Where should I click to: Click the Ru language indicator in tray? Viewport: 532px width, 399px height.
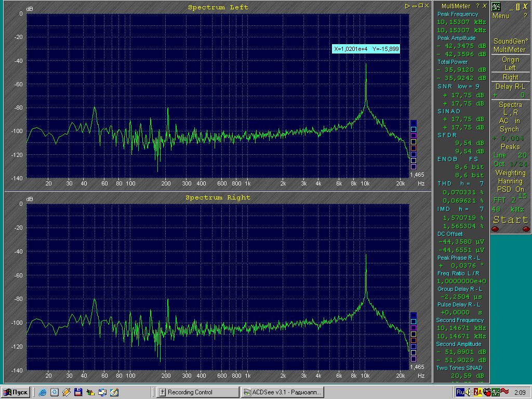click(460, 392)
